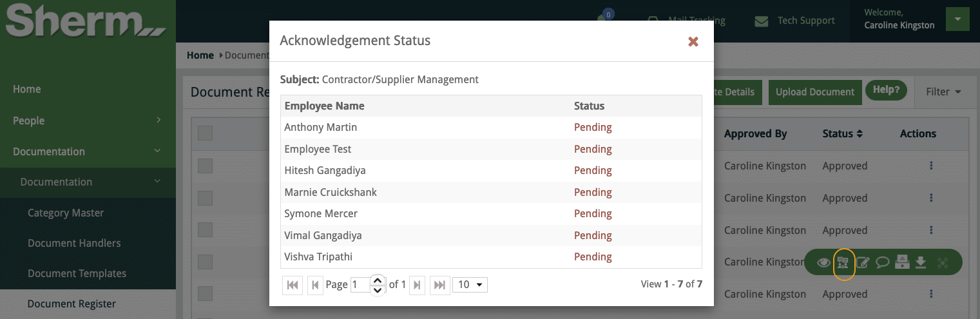Click the dialog's Status column header

pyautogui.click(x=589, y=106)
